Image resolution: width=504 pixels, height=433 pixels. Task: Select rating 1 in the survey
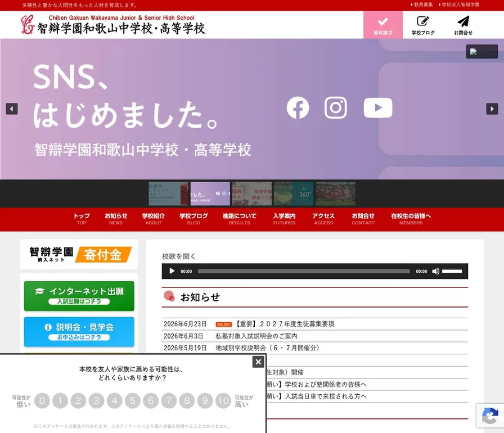(60, 400)
